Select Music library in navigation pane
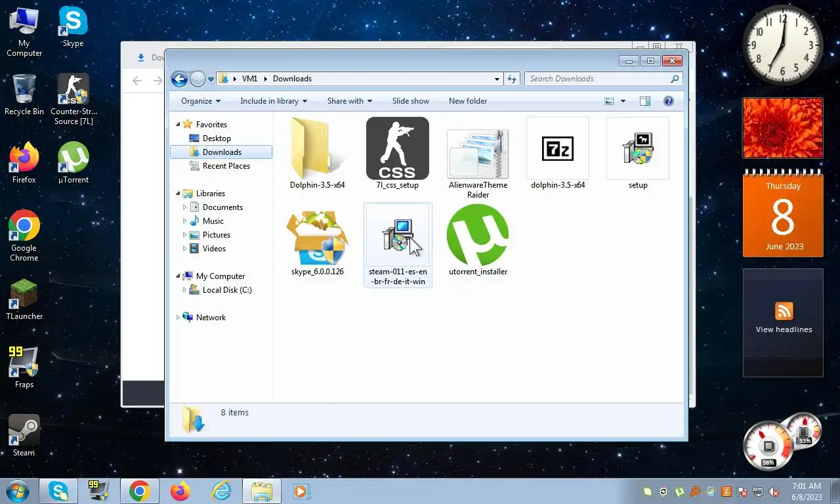The width and height of the screenshot is (840, 504). (213, 221)
